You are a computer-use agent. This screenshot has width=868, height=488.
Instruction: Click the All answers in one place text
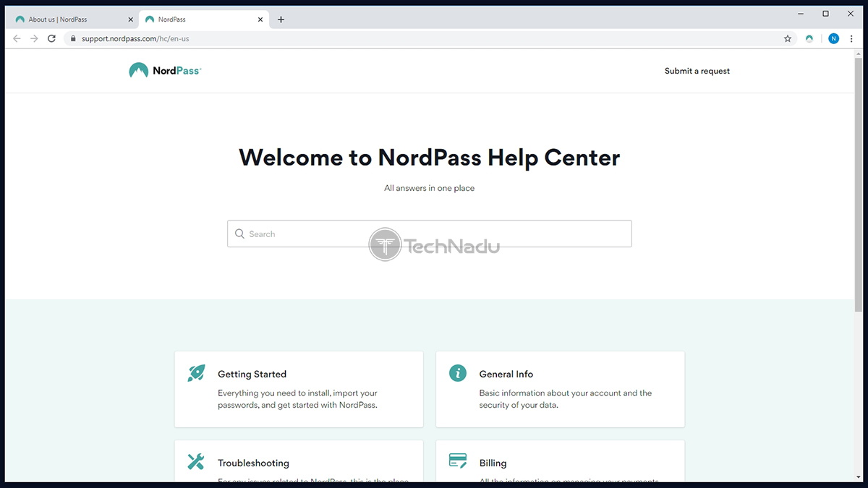coord(430,188)
